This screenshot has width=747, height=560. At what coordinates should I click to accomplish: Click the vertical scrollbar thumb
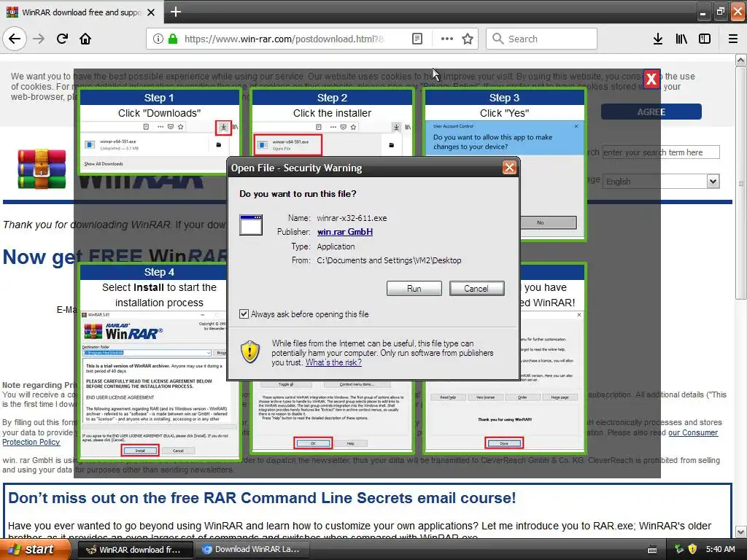point(740,183)
